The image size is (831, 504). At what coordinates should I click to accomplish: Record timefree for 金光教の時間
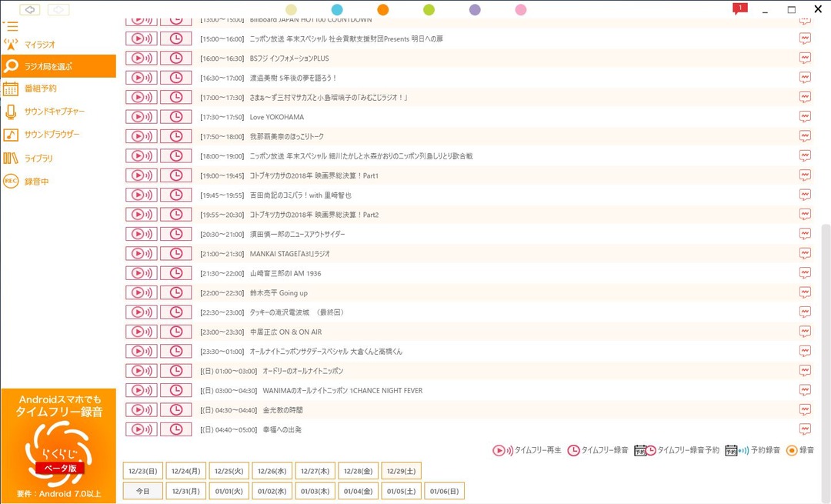point(176,409)
